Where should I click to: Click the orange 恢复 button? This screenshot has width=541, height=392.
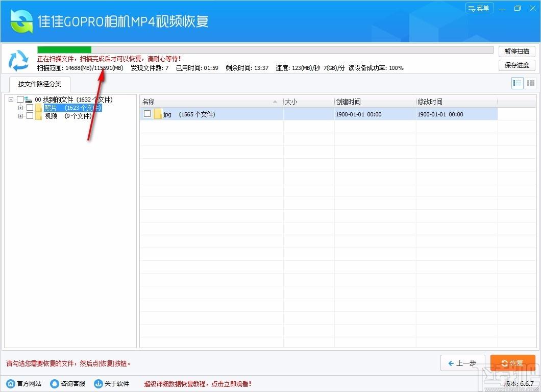(x=513, y=363)
